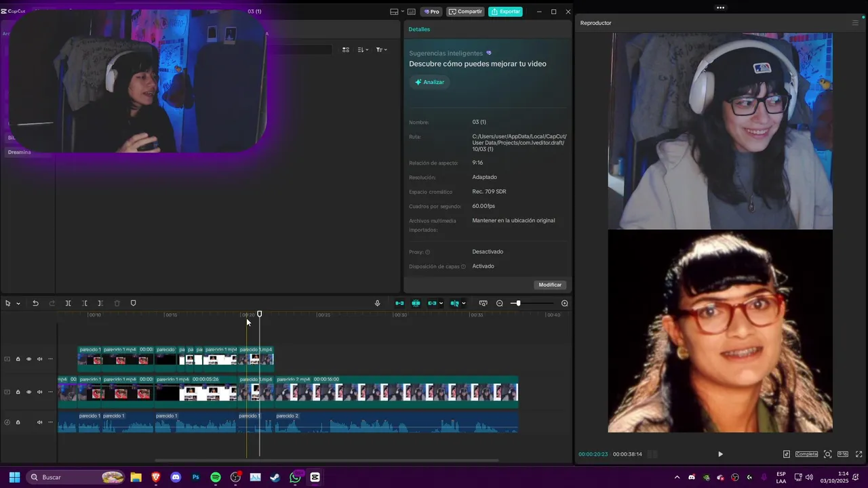Open the selection tool dropdown arrow
Image resolution: width=868 pixels, height=488 pixels.
(x=18, y=304)
